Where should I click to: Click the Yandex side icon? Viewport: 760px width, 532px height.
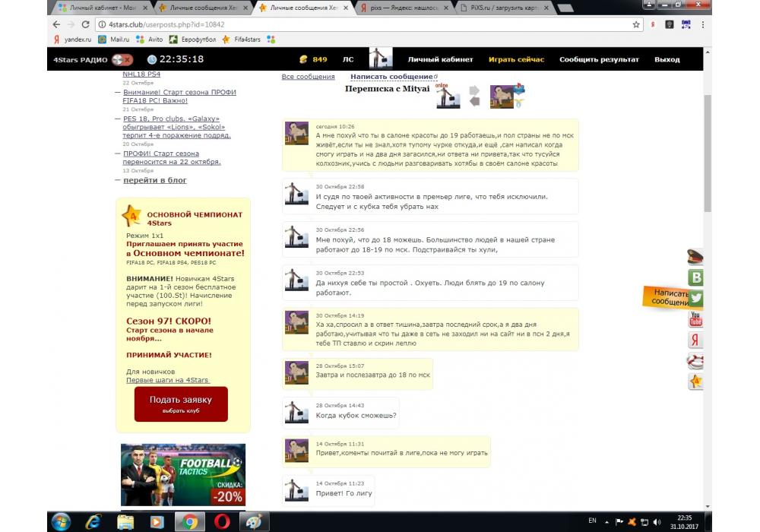point(695,340)
